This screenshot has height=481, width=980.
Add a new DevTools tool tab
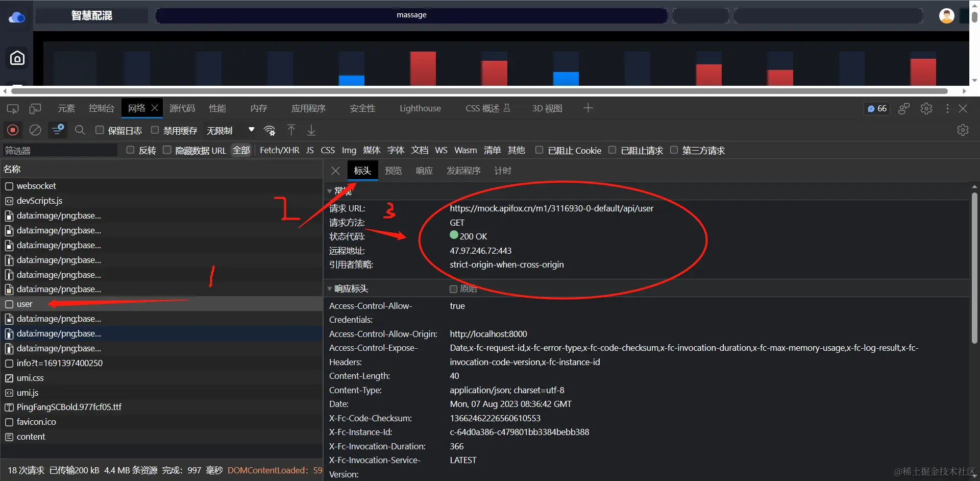coord(588,108)
